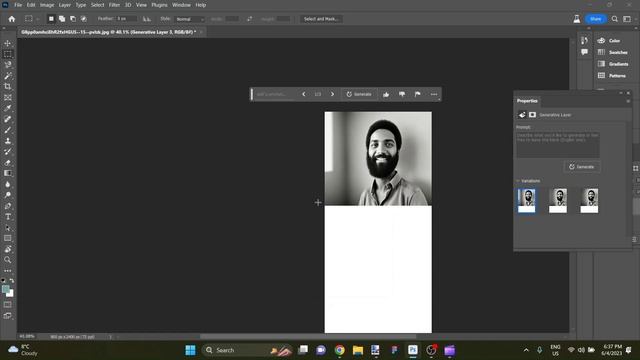Image resolution: width=640 pixels, height=360 pixels.
Task: Select the Hand tool
Action: (8, 249)
